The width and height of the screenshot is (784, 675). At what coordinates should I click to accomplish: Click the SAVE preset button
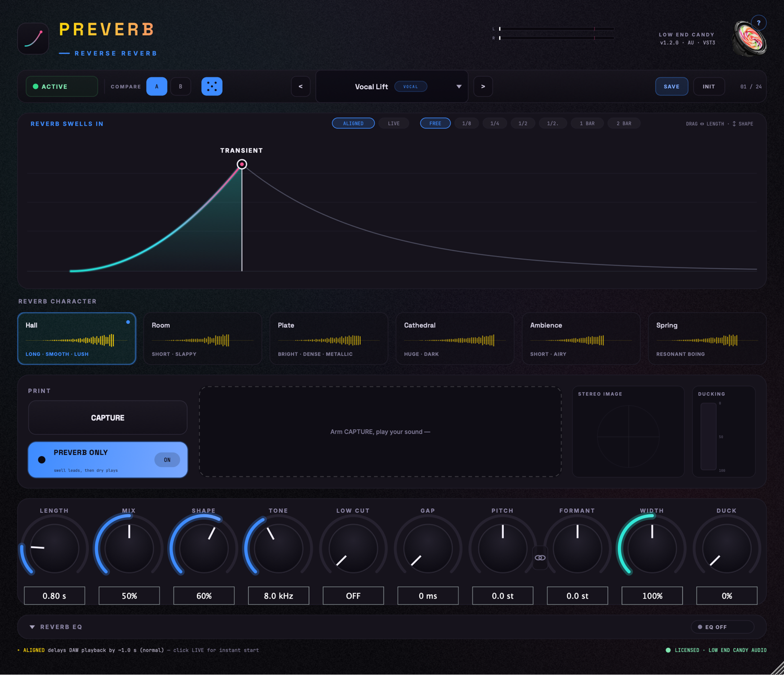[x=672, y=86]
